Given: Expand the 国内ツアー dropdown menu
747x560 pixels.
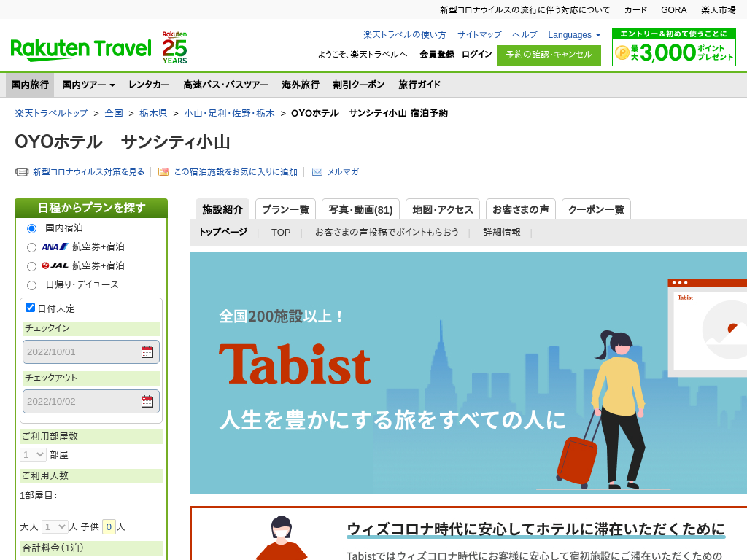Looking at the screenshot, I should tap(88, 85).
